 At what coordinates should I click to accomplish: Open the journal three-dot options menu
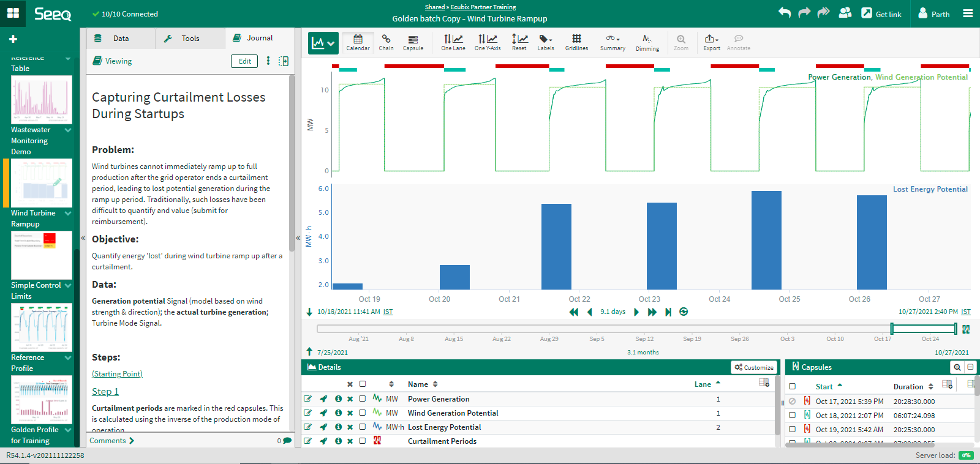point(268,61)
